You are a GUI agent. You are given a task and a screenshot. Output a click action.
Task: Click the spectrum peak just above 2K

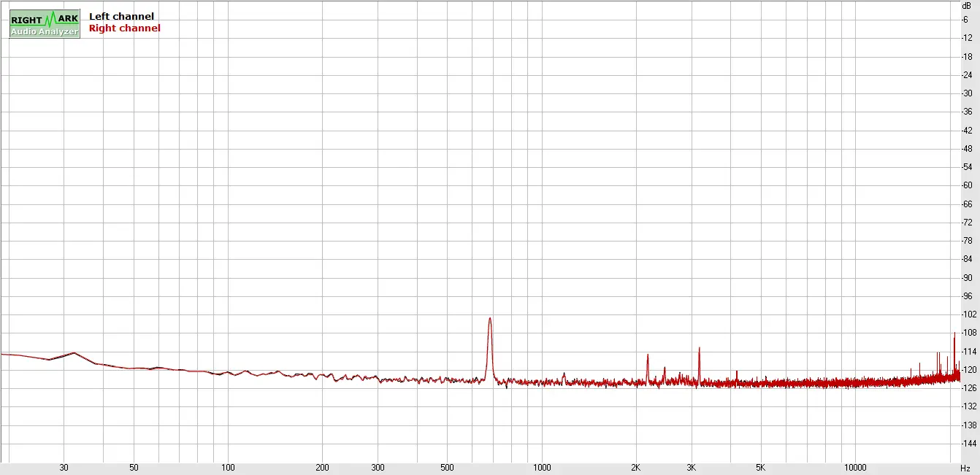(x=647, y=356)
